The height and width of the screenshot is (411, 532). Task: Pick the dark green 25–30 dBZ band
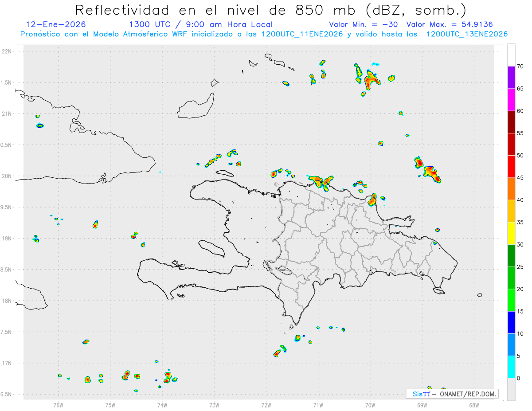pyautogui.click(x=511, y=256)
